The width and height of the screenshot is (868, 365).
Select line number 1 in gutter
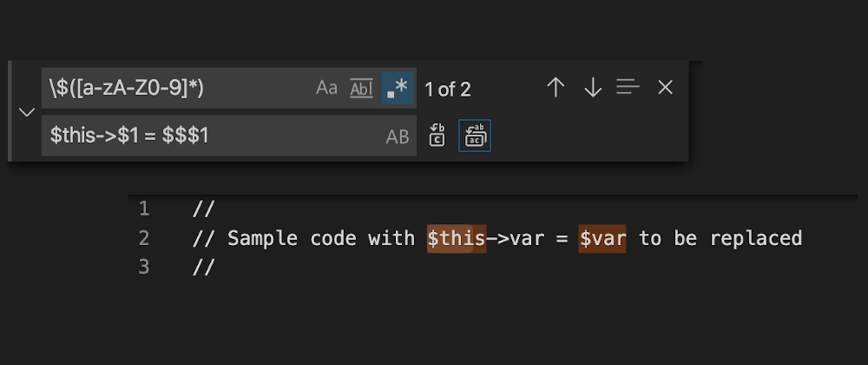(144, 209)
